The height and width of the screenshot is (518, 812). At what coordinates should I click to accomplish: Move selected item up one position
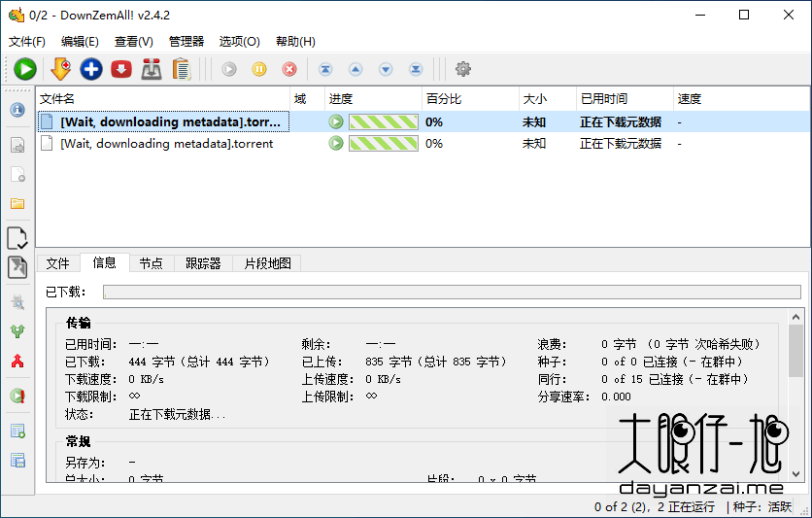tap(355, 69)
